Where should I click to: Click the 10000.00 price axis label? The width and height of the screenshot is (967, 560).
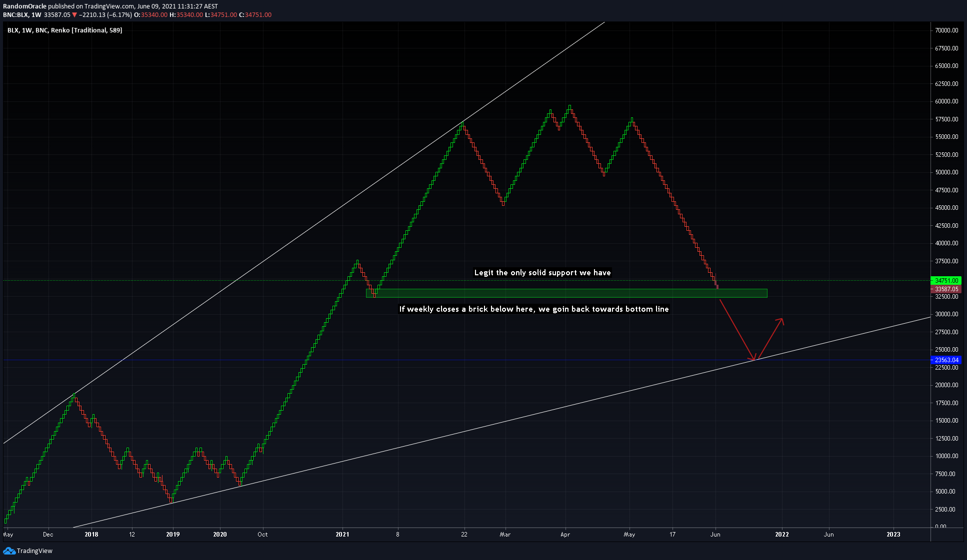coord(946,456)
